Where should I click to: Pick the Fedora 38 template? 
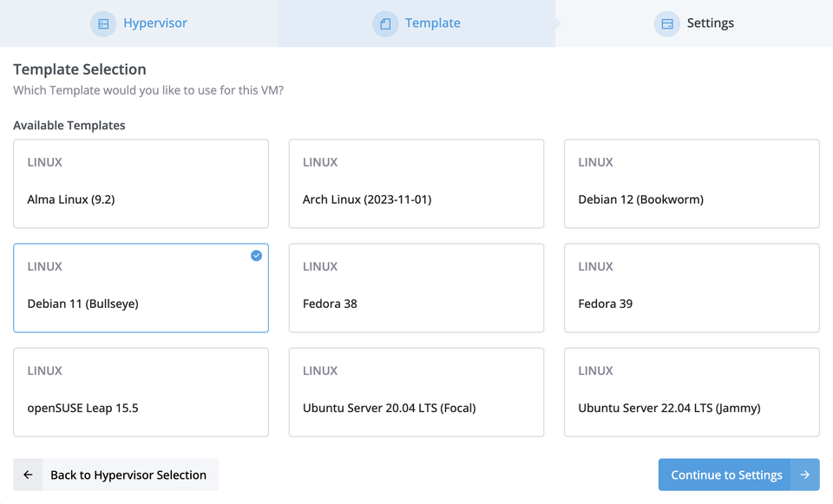(416, 288)
